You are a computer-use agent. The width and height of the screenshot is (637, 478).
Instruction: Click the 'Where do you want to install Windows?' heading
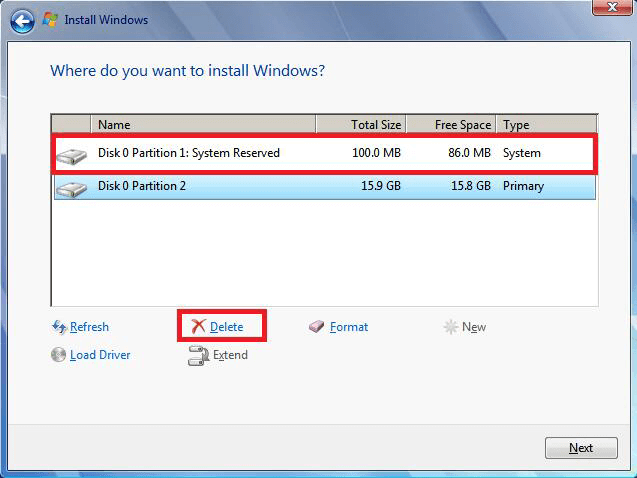point(187,71)
